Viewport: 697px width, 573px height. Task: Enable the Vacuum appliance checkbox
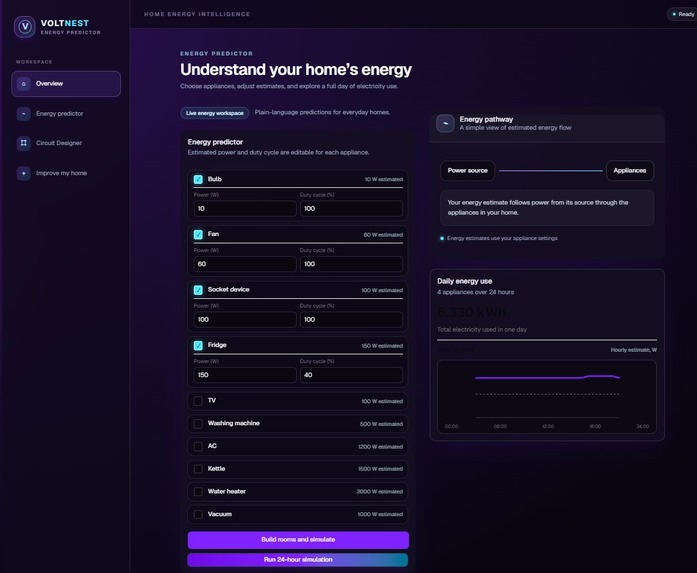click(198, 514)
